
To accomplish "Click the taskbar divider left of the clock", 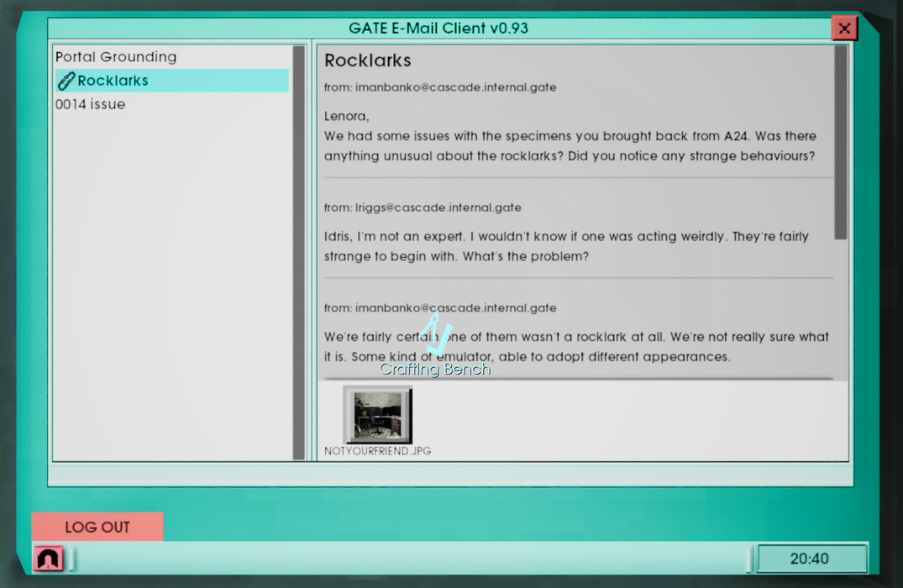I will (750, 559).
